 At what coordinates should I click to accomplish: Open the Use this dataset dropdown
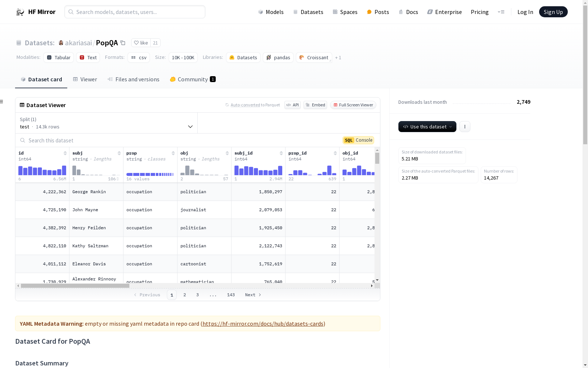click(427, 127)
